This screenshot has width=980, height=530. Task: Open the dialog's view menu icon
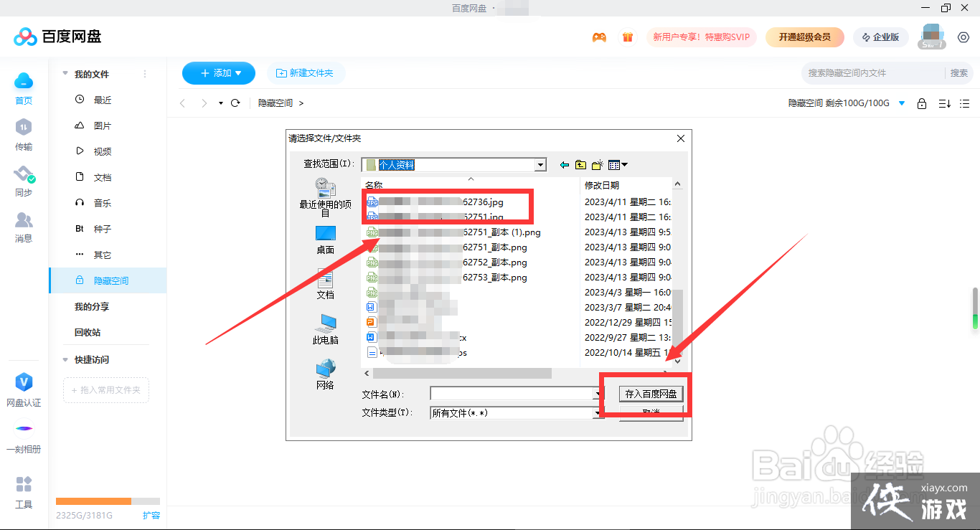618,165
